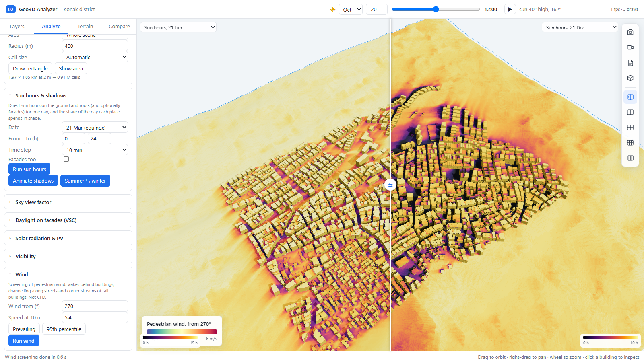Viewport: 644px width, 362px height.
Task: Click the Wind from (°) input field
Action: point(95,306)
